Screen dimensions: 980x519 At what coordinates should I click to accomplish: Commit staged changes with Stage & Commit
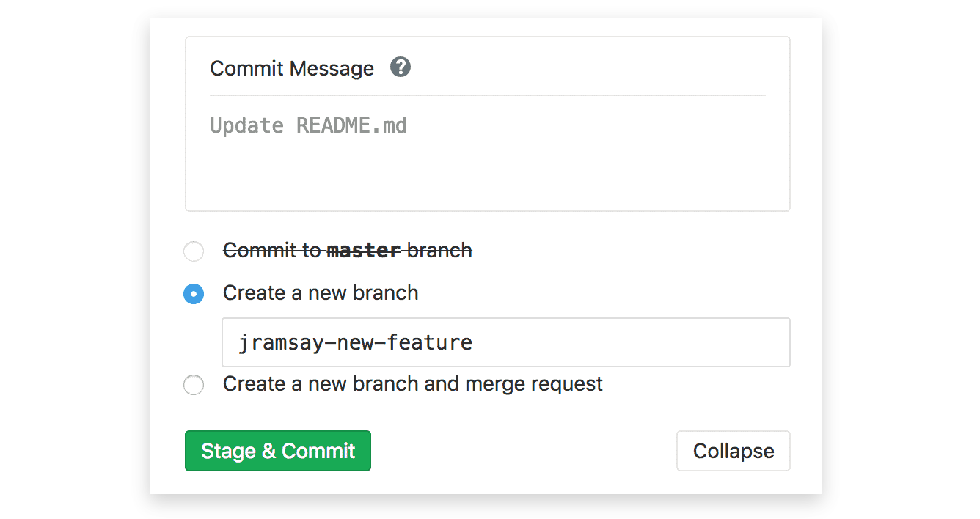tap(277, 451)
